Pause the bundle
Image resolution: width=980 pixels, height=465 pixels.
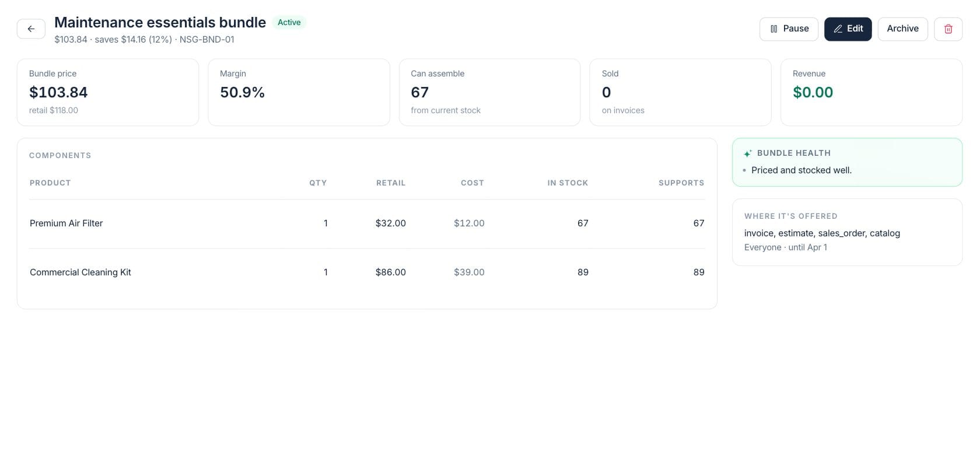(789, 29)
